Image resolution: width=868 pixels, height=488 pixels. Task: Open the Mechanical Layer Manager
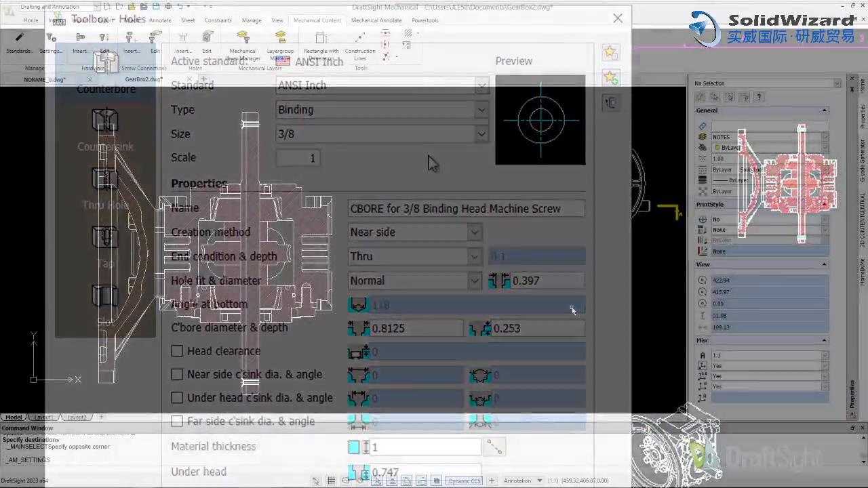pyautogui.click(x=243, y=49)
